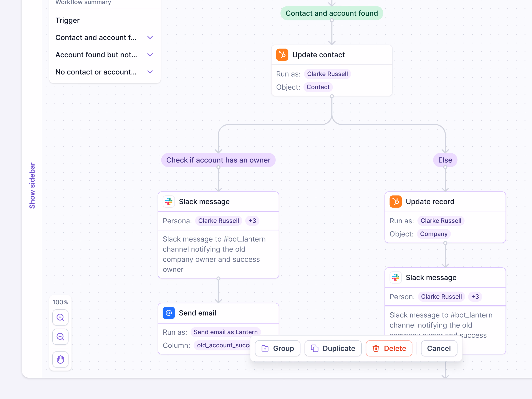532x399 pixels.
Task: Click Show sidebar vertical label
Action: tap(32, 185)
